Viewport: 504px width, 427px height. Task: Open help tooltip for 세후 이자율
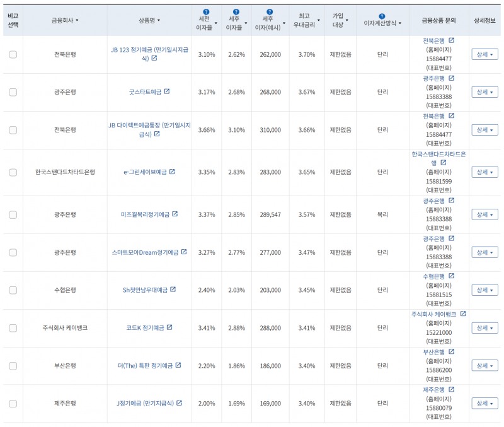click(x=236, y=12)
